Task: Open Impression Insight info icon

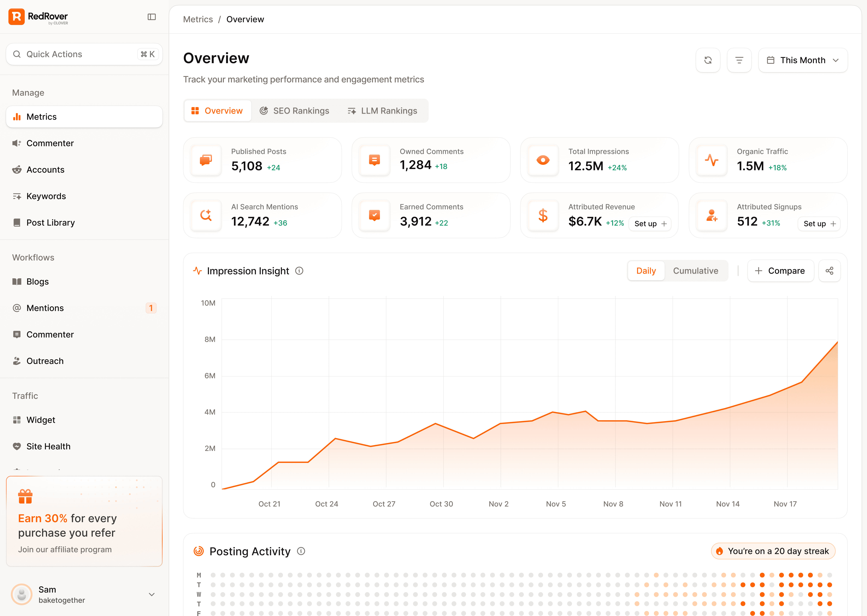Action: pos(299,271)
